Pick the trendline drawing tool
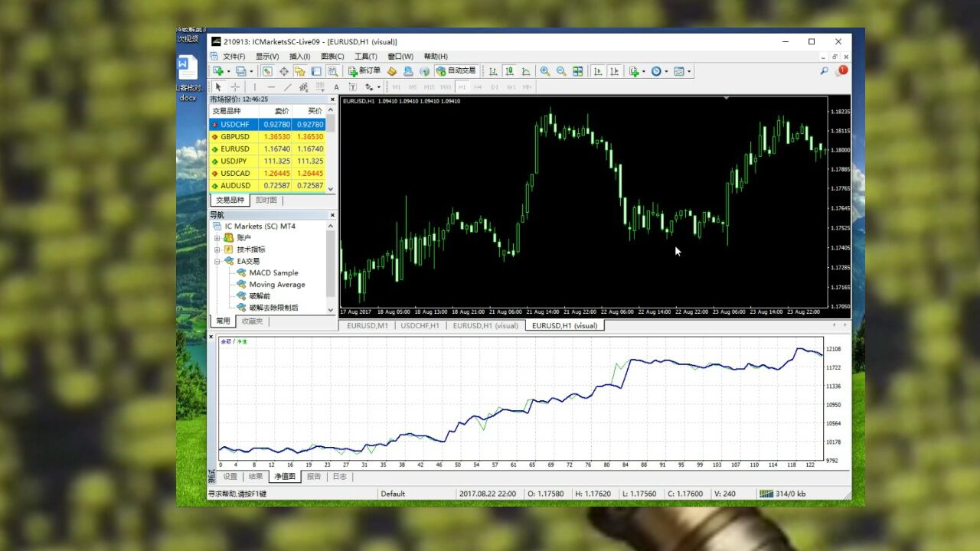The height and width of the screenshot is (551, 980). coord(287,87)
